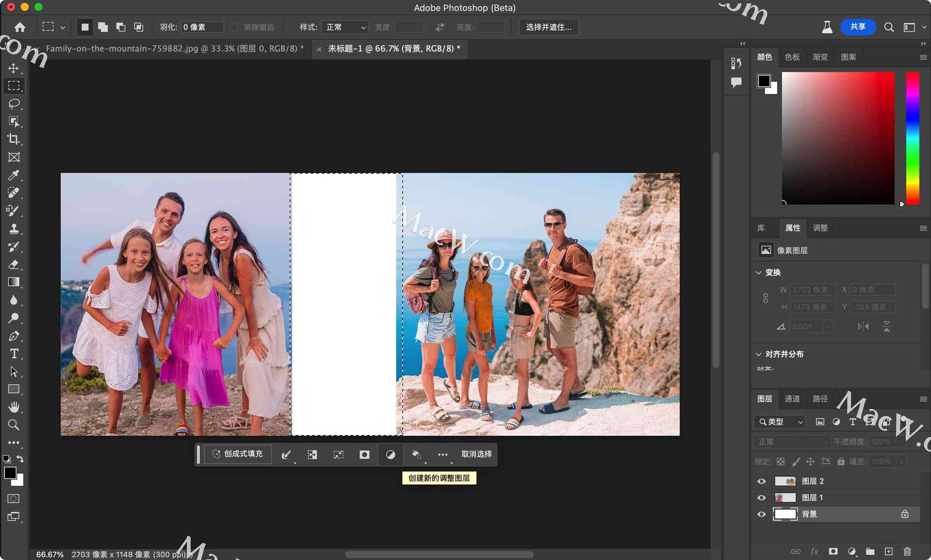Select the Blur tool
The image size is (931, 560).
(x=14, y=300)
